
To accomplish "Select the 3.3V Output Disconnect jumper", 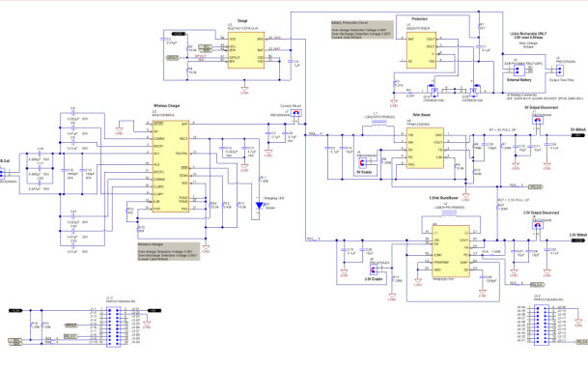I will click(538, 225).
